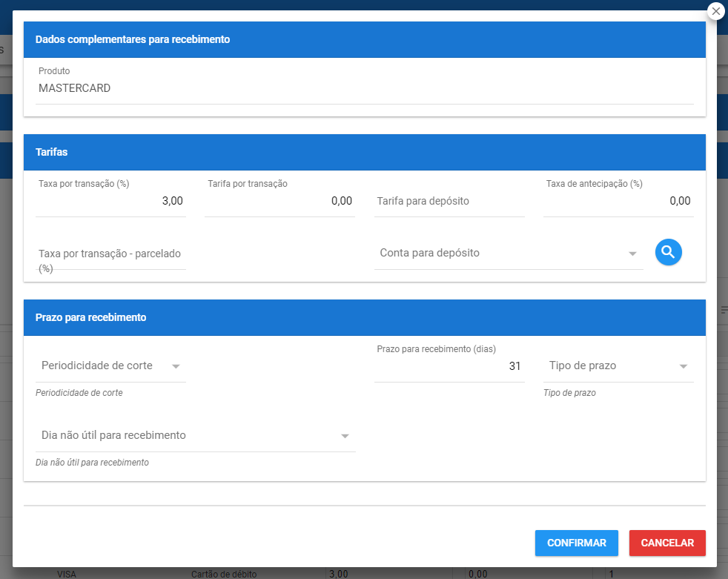
Task: Click into the Tarifa para depósito field
Action: click(449, 202)
